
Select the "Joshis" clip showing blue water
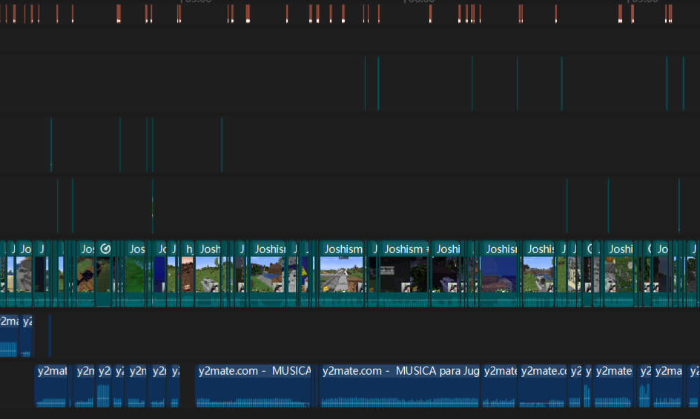(x=499, y=273)
